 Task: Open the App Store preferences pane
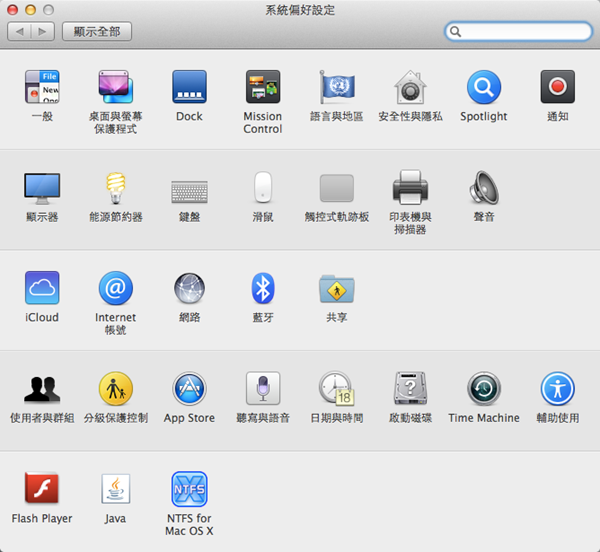[x=189, y=389]
